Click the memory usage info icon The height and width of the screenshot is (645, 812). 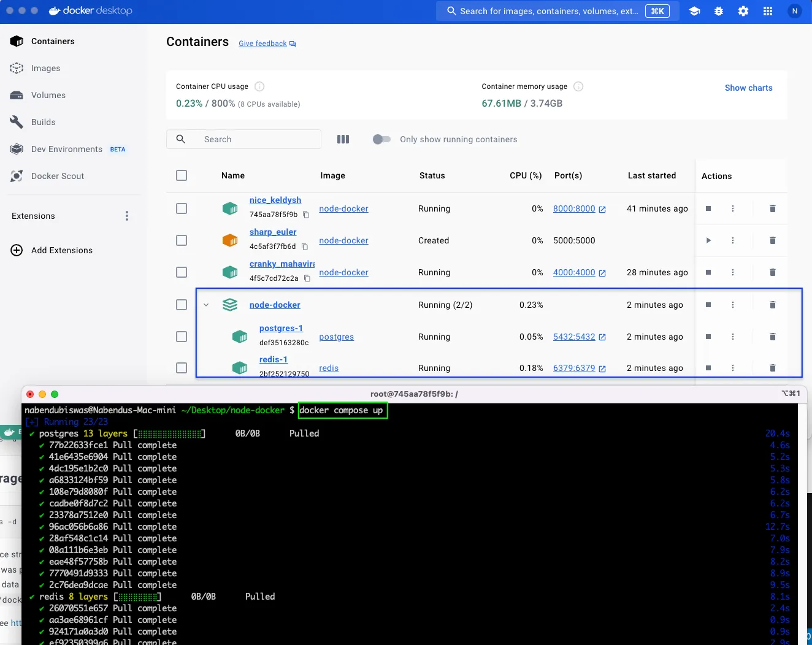tap(578, 86)
